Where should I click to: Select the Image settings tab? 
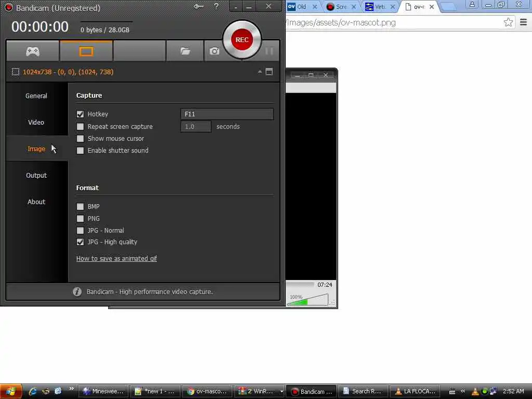tap(36, 149)
